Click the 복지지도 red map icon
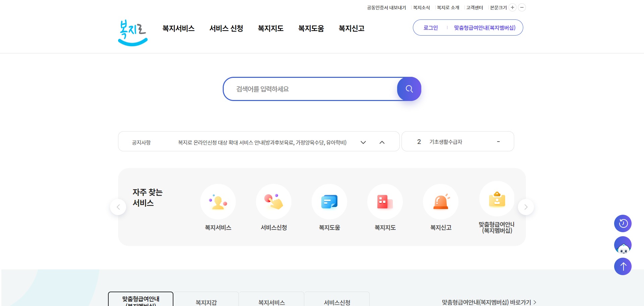The image size is (644, 306). click(x=385, y=201)
